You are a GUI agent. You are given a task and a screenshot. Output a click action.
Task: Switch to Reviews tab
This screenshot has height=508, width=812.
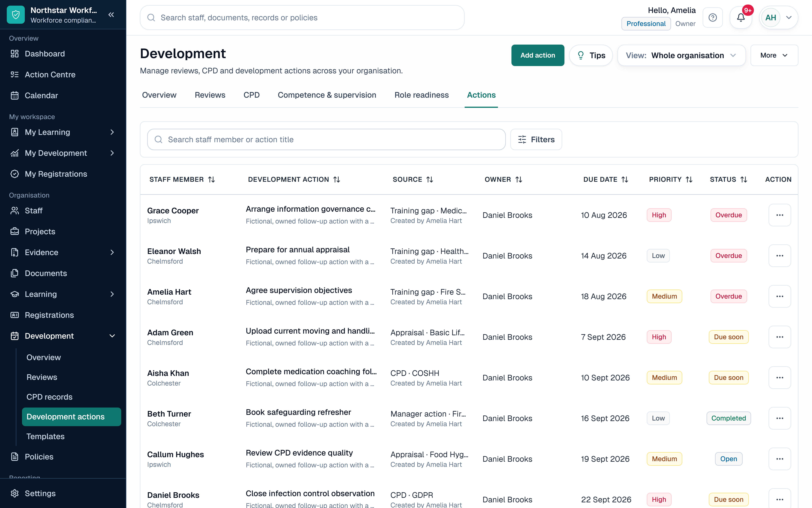click(210, 95)
